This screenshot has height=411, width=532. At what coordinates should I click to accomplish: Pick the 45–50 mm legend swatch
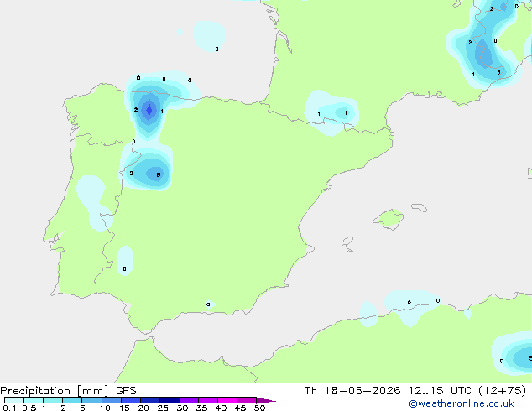pyautogui.click(x=247, y=400)
